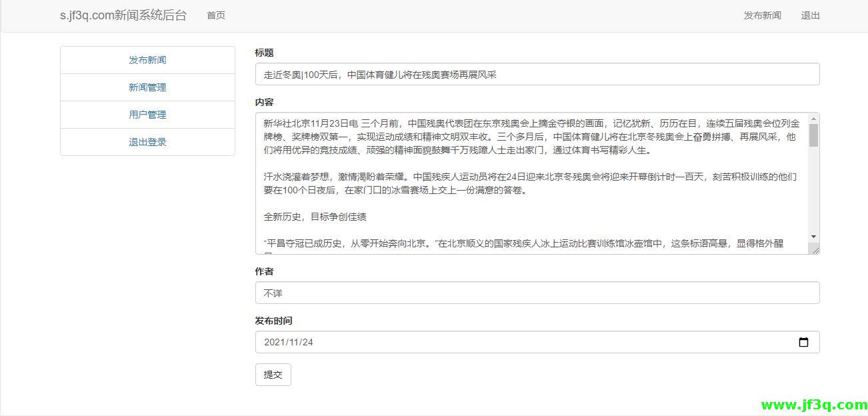Open 发布新闻 in the top navigation bar
This screenshot has width=868, height=416.
tap(761, 15)
